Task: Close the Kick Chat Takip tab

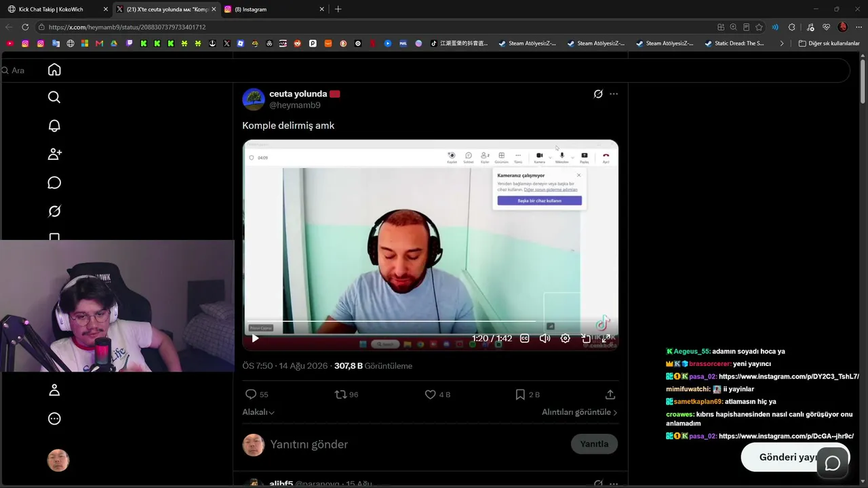Action: [105, 9]
